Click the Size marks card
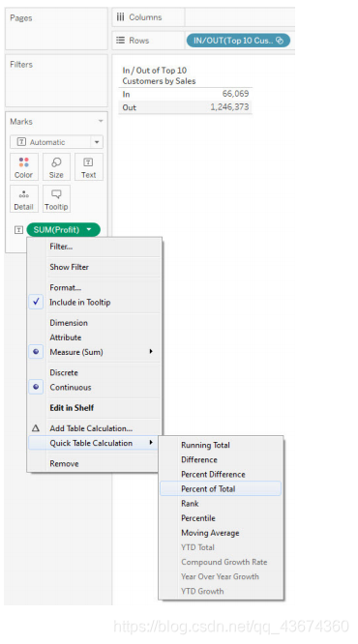 [56, 166]
